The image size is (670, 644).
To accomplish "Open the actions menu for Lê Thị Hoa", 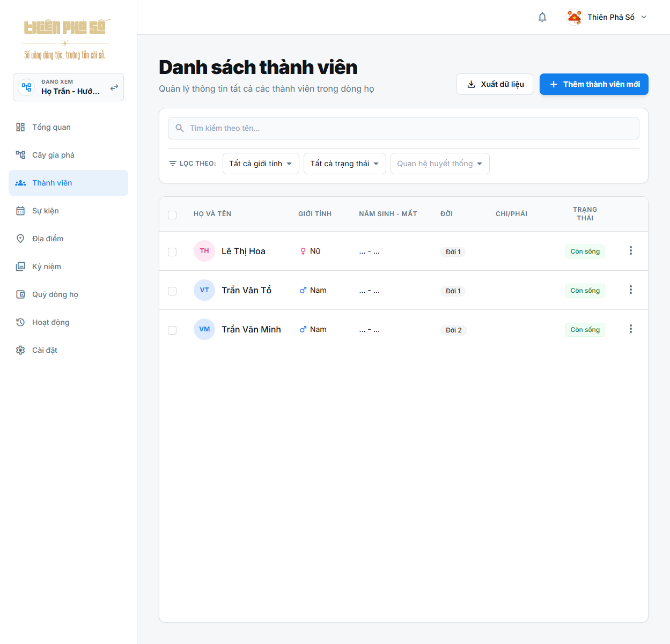I will click(x=631, y=250).
